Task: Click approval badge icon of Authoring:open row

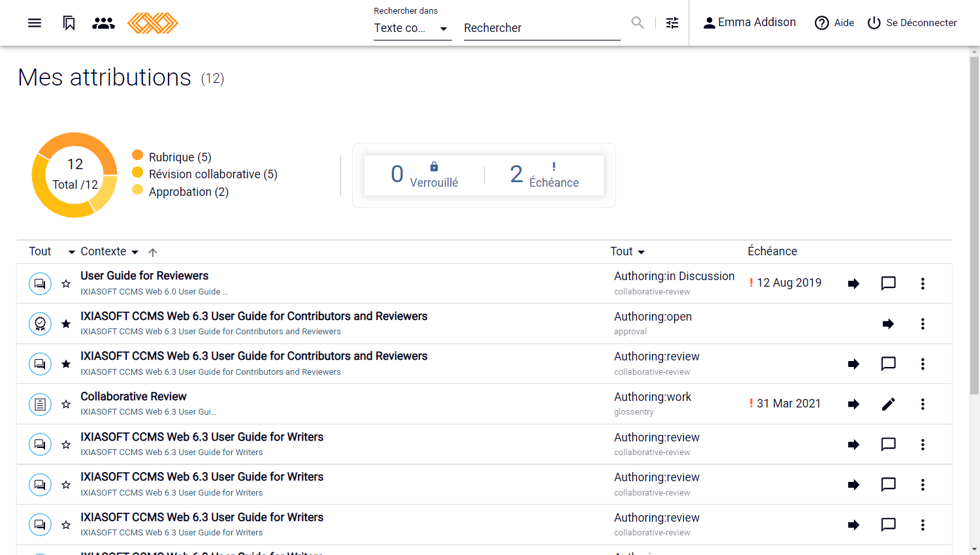Action: point(40,324)
